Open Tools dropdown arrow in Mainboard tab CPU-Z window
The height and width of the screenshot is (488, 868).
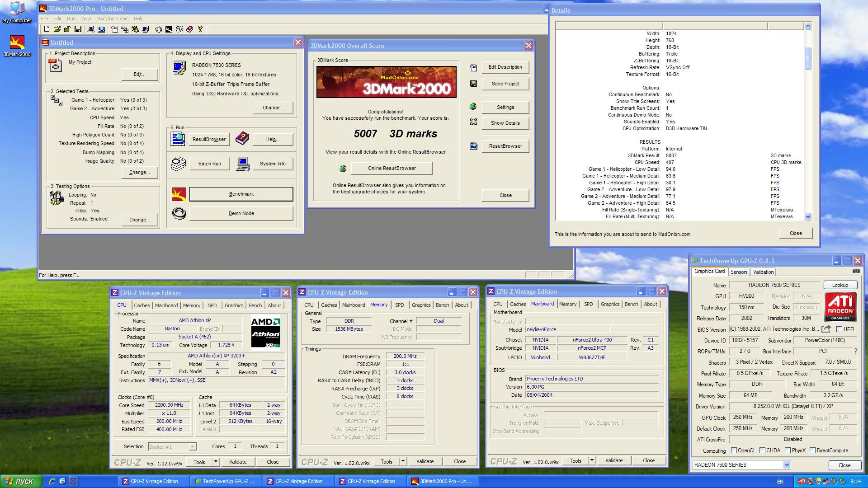click(592, 461)
